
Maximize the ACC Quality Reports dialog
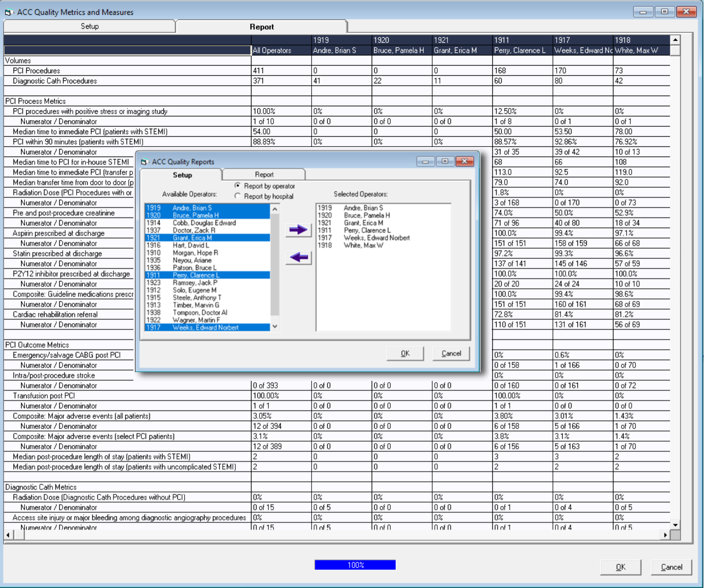[444, 161]
